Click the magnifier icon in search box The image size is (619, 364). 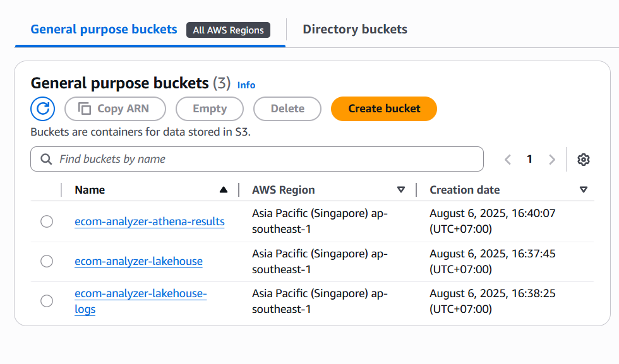click(46, 160)
